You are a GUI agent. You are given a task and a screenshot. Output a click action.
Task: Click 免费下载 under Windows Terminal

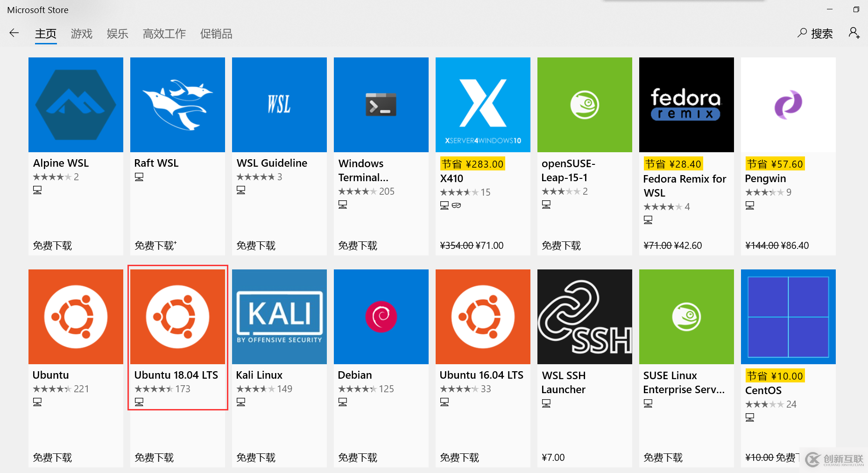358,246
